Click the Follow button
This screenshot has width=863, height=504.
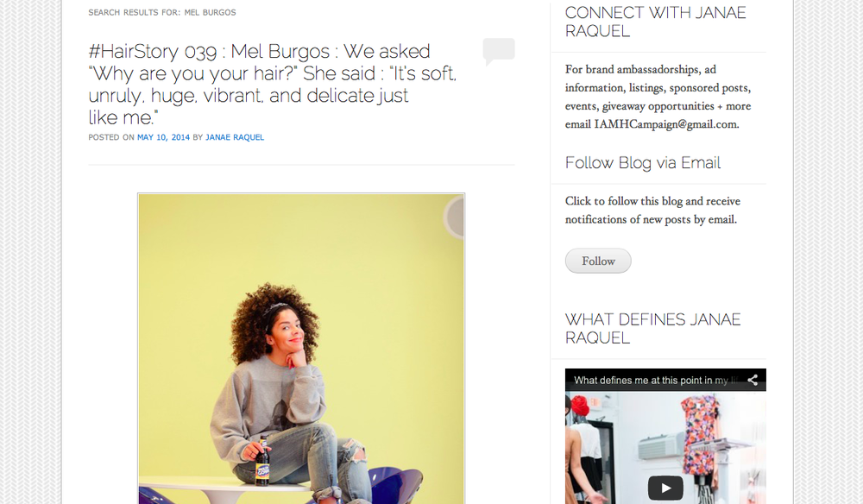tap(598, 261)
